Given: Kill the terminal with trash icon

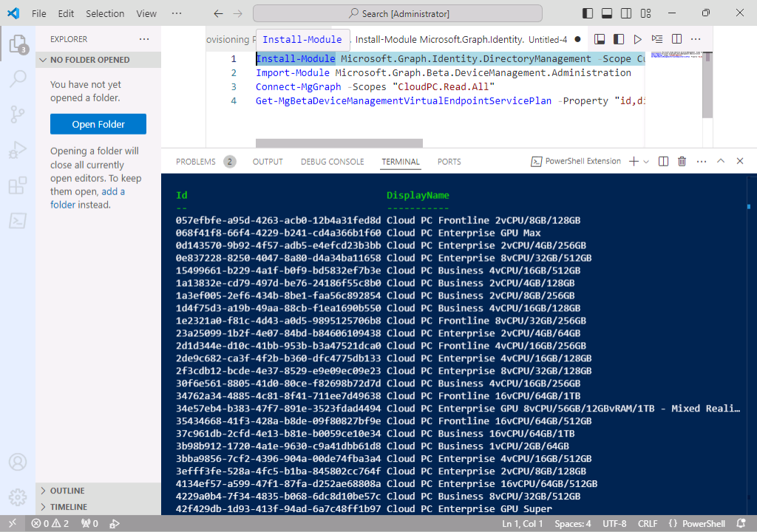Looking at the screenshot, I should point(682,161).
